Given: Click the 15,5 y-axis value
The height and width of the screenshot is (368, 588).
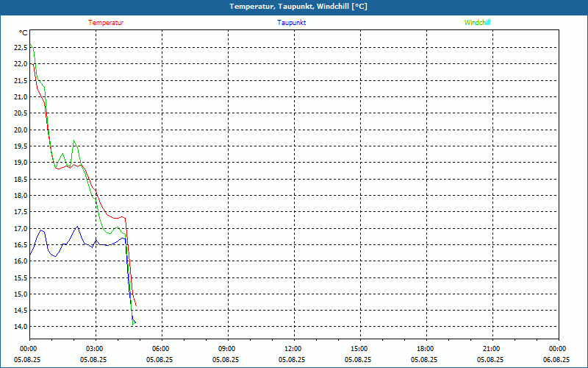Looking at the screenshot, I should pos(21,277).
